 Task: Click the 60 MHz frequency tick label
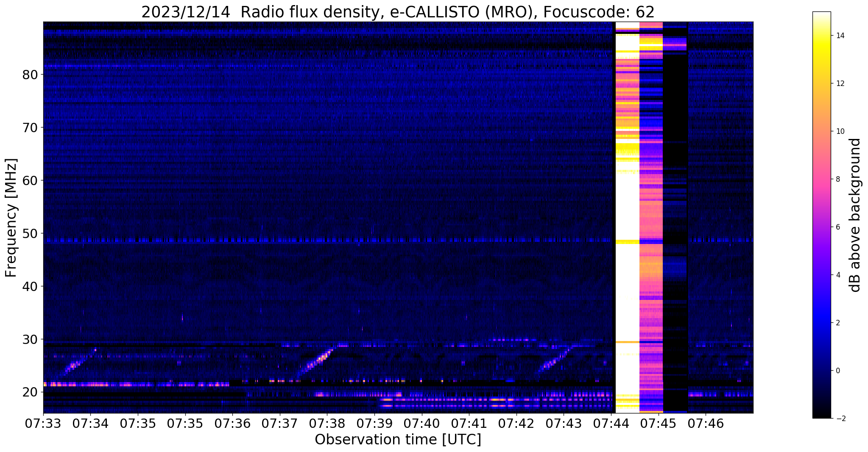[x=30, y=180]
